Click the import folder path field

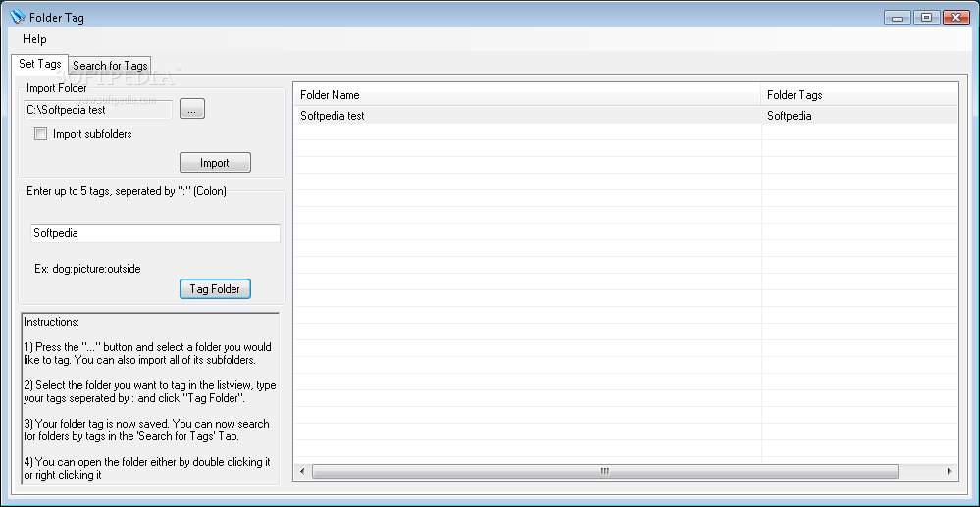(x=98, y=110)
